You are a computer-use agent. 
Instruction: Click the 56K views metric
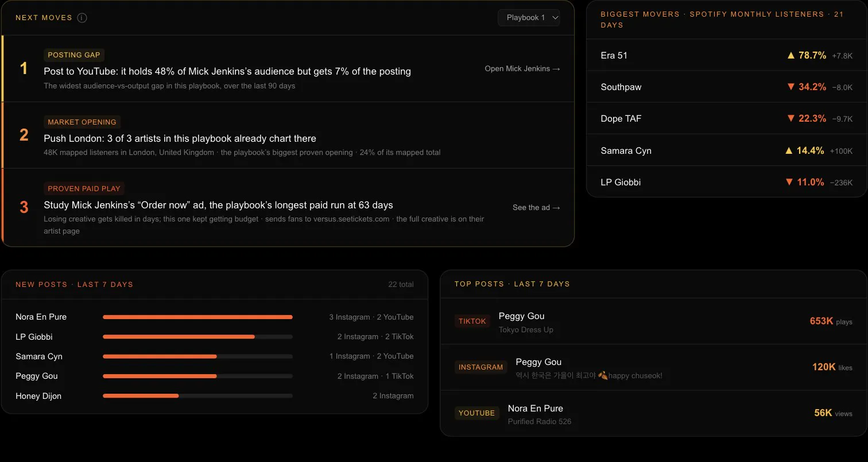834,413
